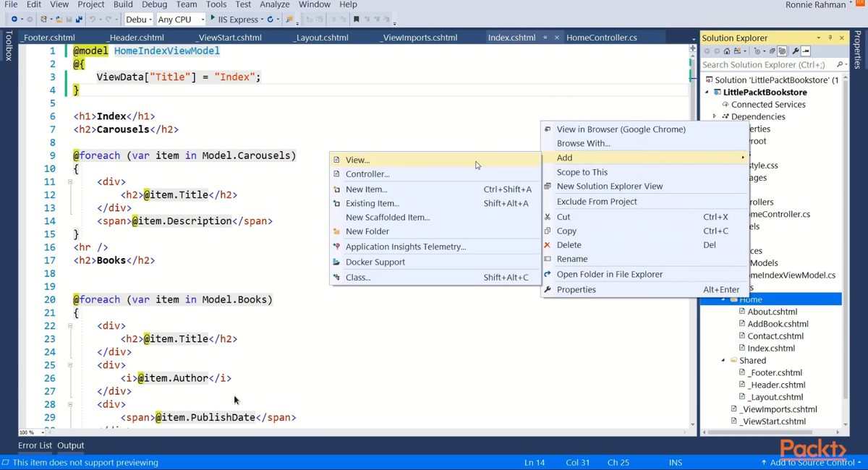
Task: Select New Scaffolded Item... entry
Action: click(x=435, y=217)
